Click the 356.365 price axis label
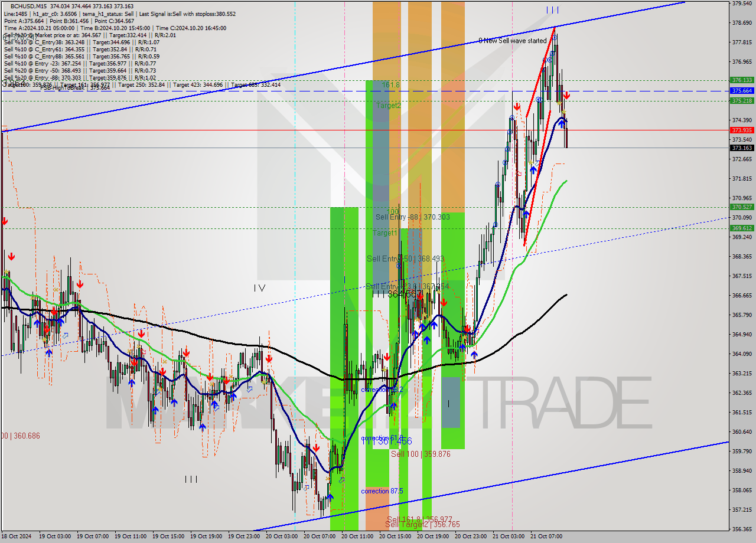 (x=742, y=529)
